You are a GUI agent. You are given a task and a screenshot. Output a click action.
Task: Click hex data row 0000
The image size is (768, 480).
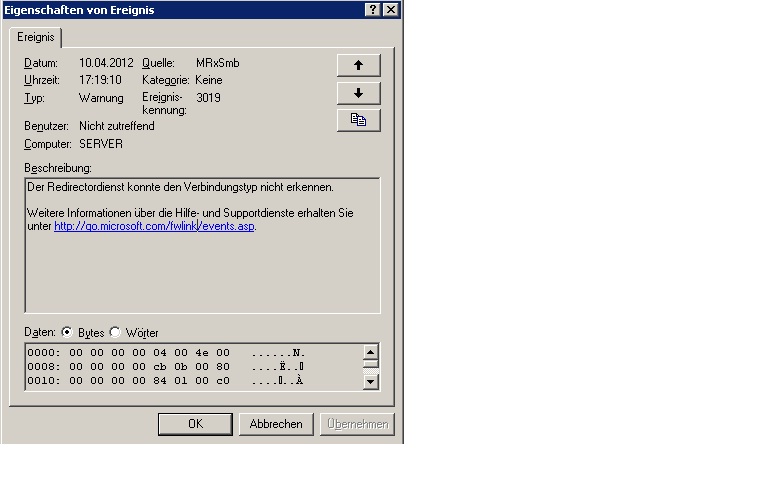[x=167, y=353]
